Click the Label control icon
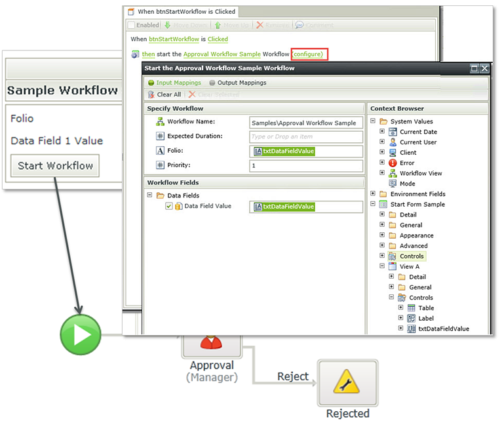504x423 pixels. [412, 318]
